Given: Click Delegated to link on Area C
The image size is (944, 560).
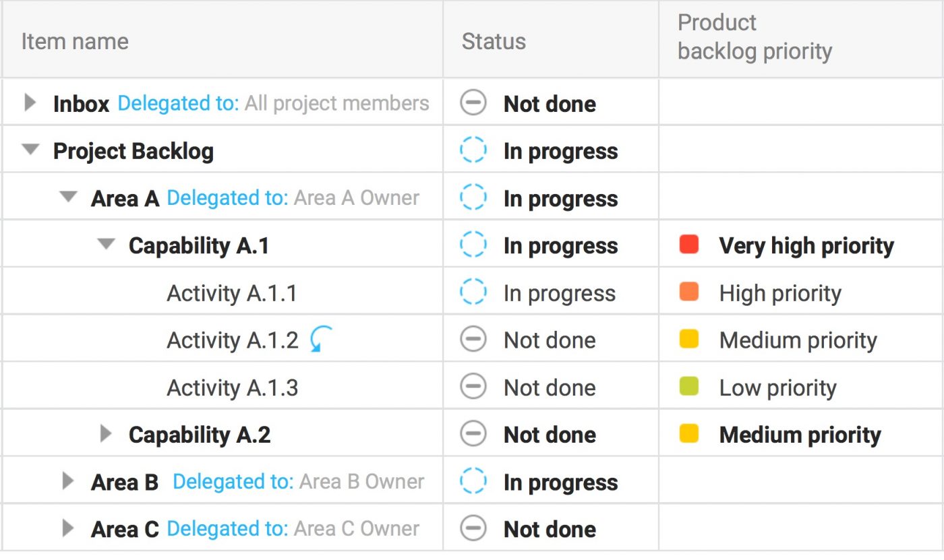Looking at the screenshot, I should 227,529.
